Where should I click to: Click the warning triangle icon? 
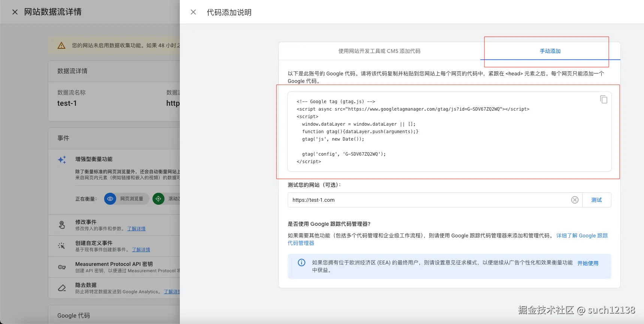pos(61,45)
